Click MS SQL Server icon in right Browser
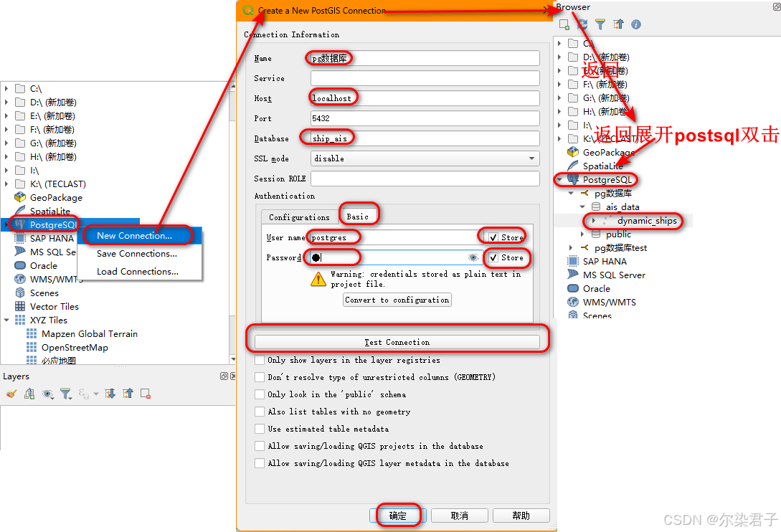This screenshot has height=532, width=781. point(573,275)
